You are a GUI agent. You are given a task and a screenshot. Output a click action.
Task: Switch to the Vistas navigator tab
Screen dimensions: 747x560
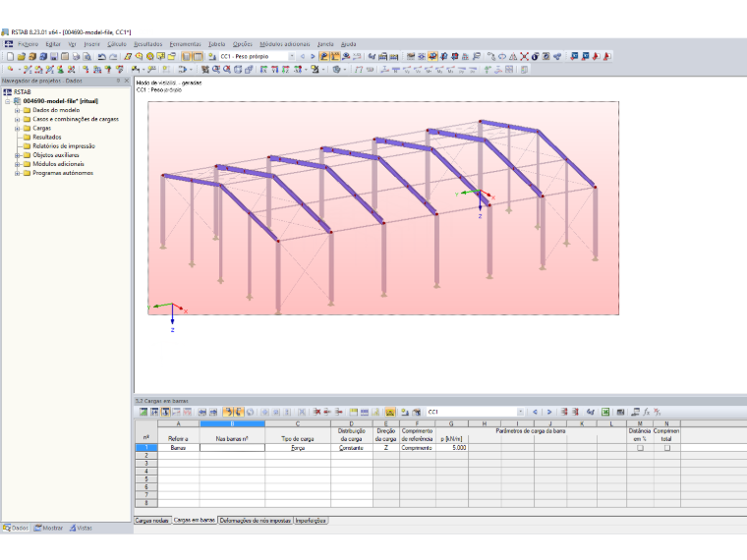click(81, 528)
